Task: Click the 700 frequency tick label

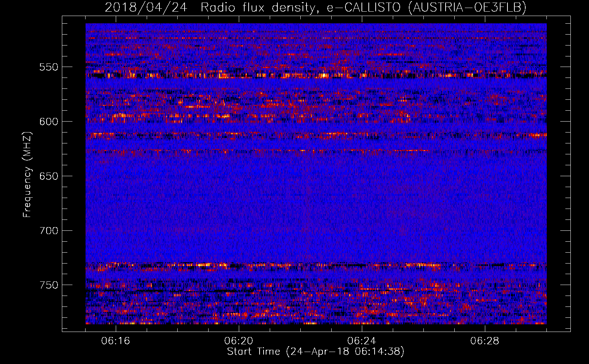Action: [49, 231]
